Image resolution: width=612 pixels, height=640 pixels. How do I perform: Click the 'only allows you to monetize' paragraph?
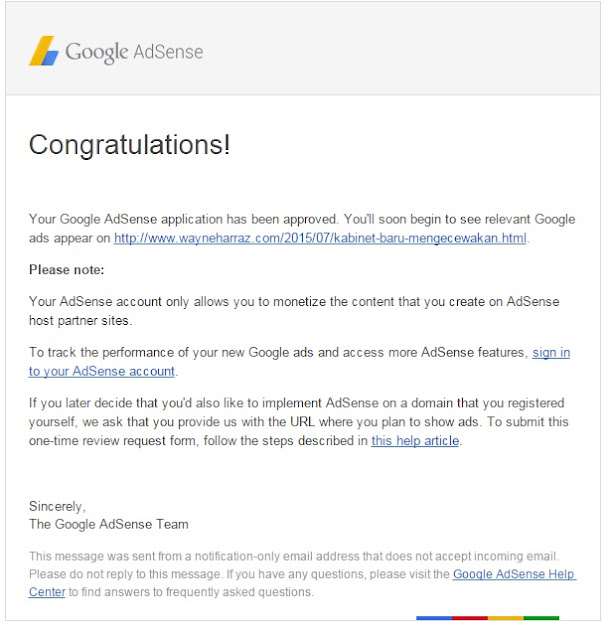point(294,302)
